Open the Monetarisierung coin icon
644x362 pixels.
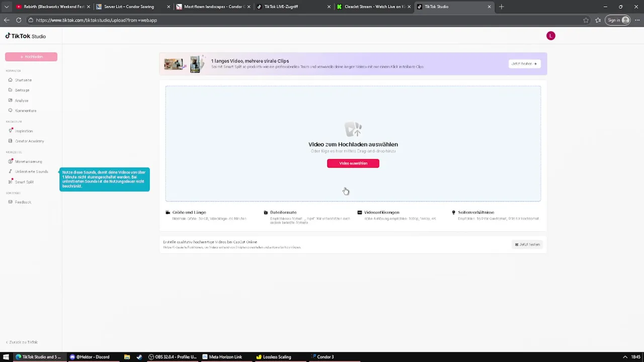10,161
